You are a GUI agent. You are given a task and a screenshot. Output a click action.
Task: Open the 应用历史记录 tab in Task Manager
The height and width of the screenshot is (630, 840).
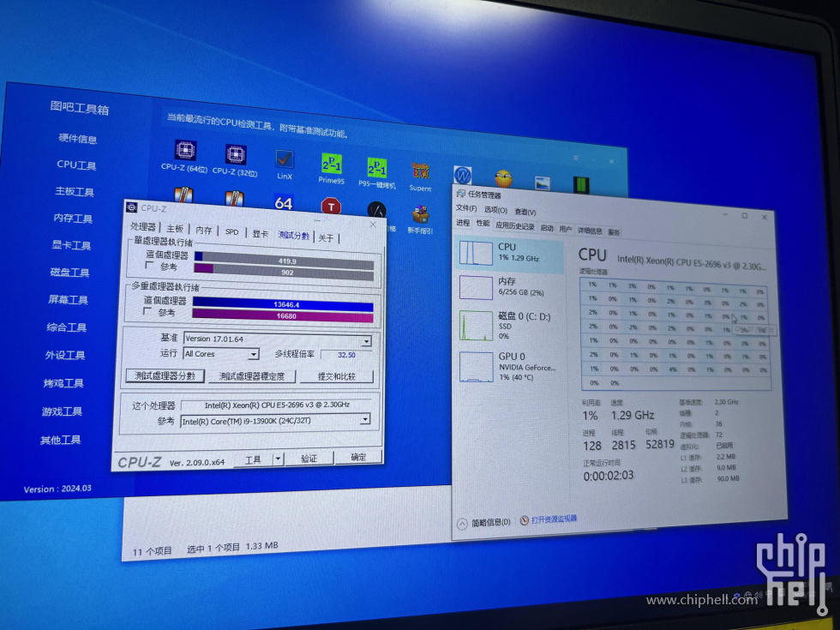point(515,225)
